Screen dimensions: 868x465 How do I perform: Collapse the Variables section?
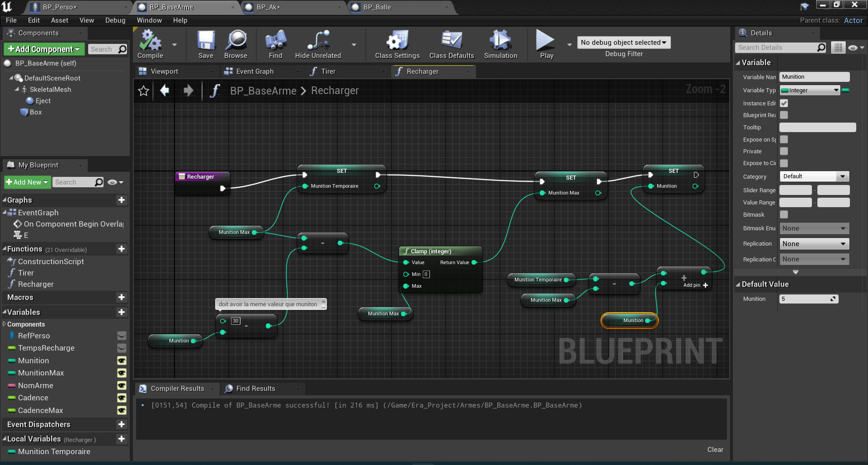click(5, 312)
